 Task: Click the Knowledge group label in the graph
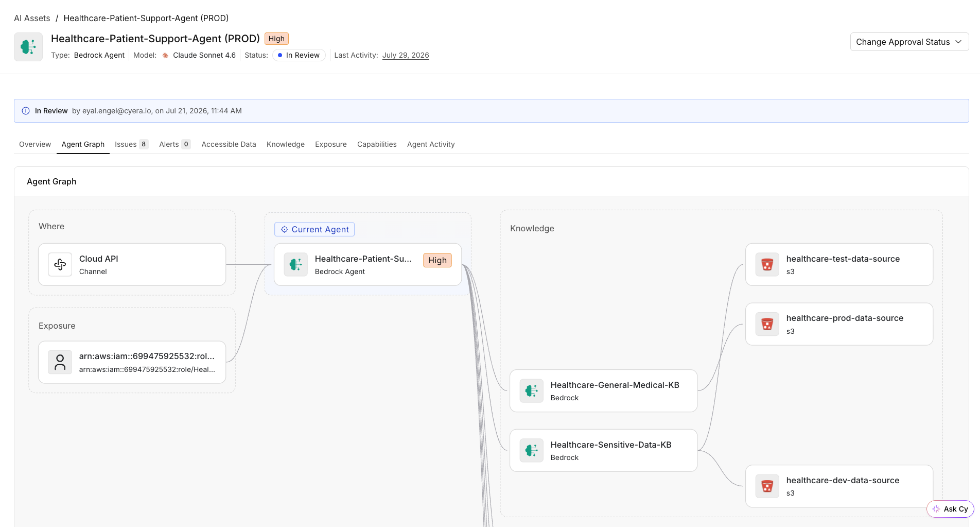[532, 229]
